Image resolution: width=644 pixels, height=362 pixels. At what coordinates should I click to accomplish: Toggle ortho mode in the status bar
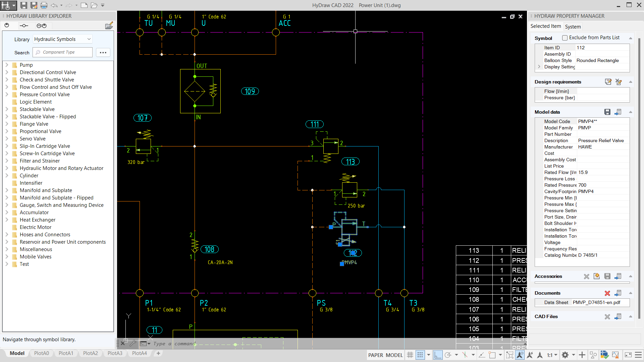click(438, 355)
